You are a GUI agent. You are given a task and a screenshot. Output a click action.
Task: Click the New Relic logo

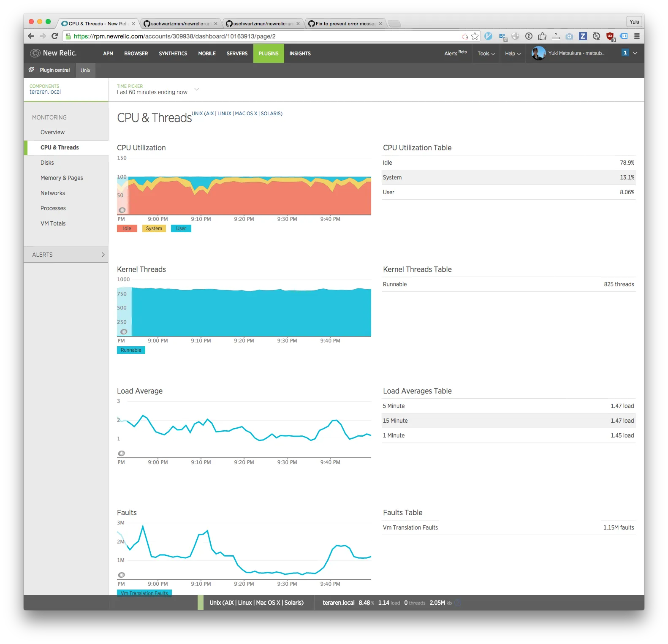(53, 53)
